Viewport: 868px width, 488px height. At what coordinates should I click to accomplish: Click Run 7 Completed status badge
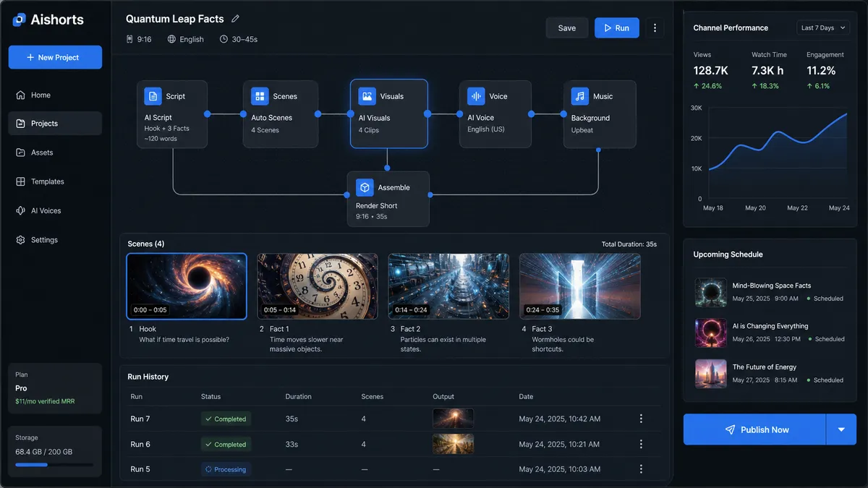coord(226,419)
